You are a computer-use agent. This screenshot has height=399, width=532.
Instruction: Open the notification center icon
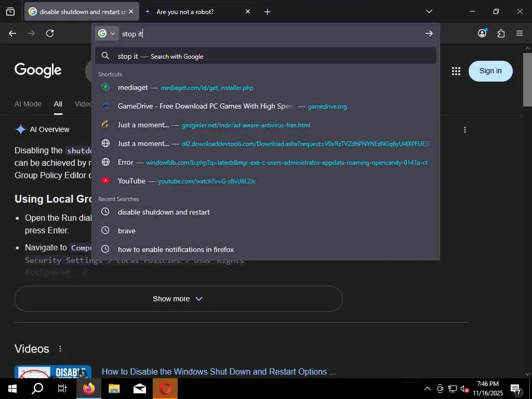[516, 390]
